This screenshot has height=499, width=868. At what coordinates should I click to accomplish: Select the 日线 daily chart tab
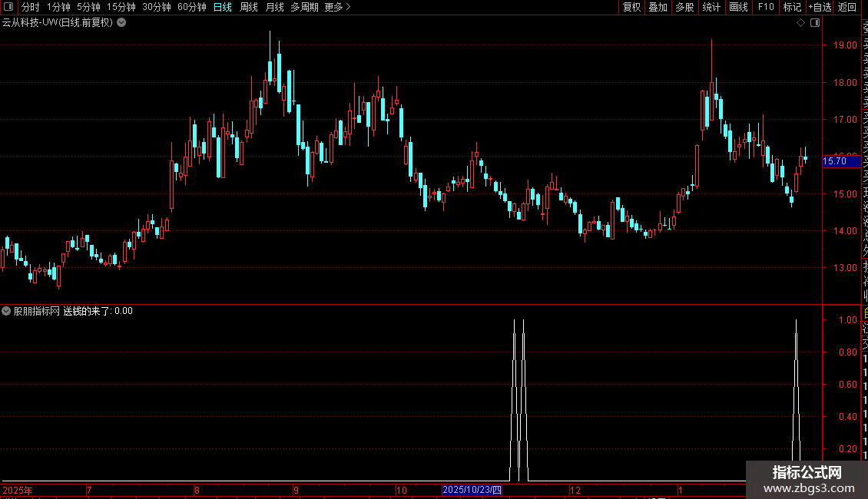(223, 7)
